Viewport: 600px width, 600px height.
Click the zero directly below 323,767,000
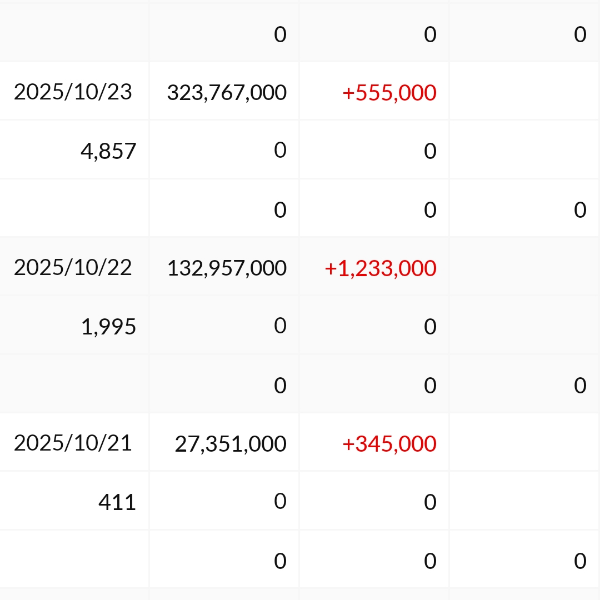coord(280,151)
